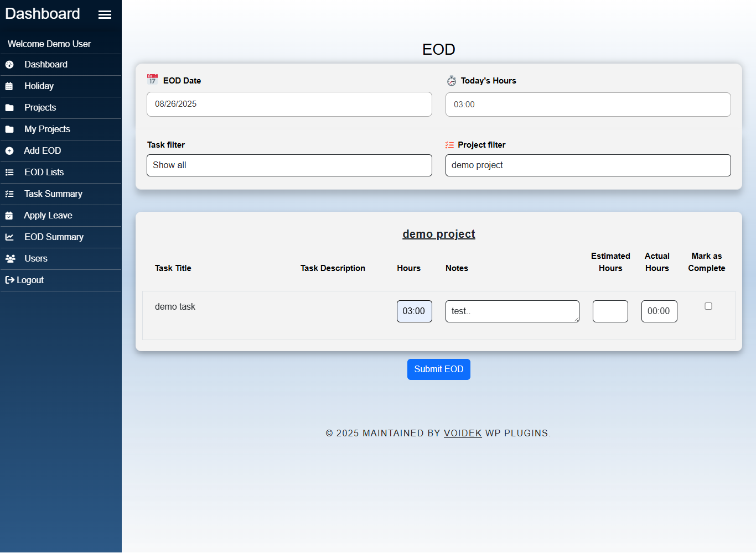Image resolution: width=756 pixels, height=553 pixels.
Task: Click the hamburger menu icon beside Dashboard
Action: pyautogui.click(x=105, y=15)
